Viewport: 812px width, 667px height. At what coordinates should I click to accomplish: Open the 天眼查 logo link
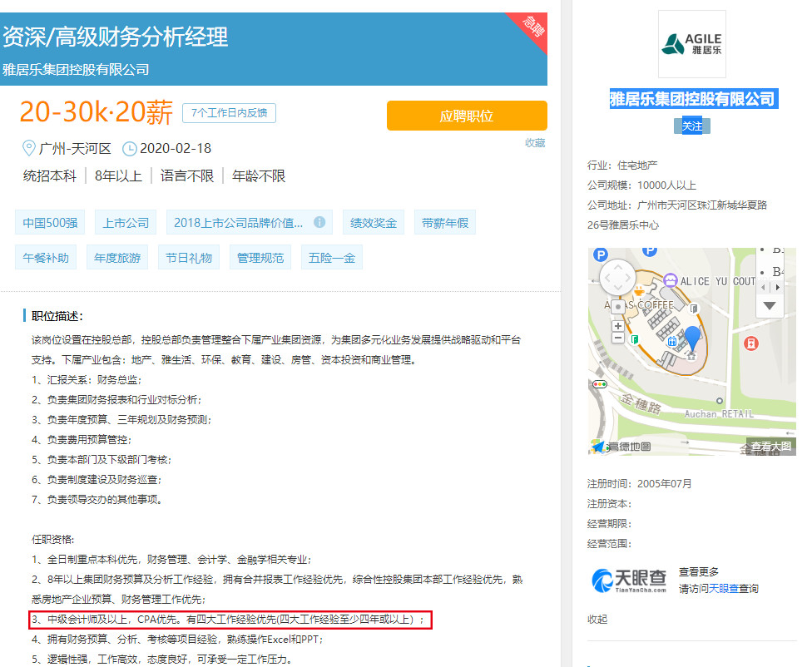pyautogui.click(x=629, y=581)
